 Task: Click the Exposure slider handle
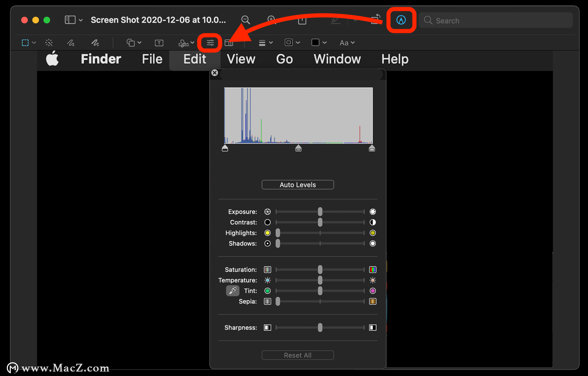click(320, 211)
